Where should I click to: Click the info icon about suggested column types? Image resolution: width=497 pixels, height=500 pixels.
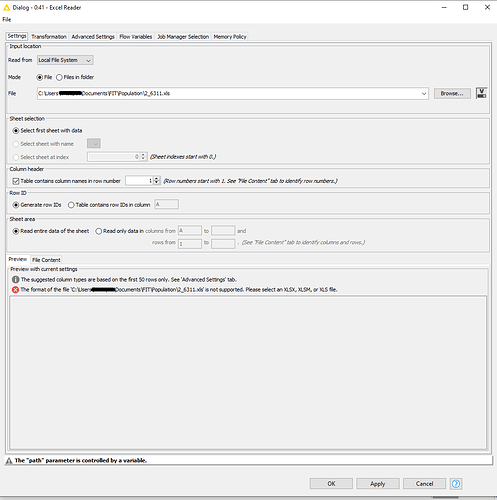15,279
